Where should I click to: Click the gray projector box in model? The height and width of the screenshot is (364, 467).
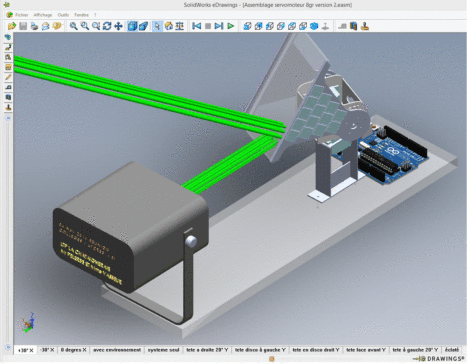(x=130, y=227)
